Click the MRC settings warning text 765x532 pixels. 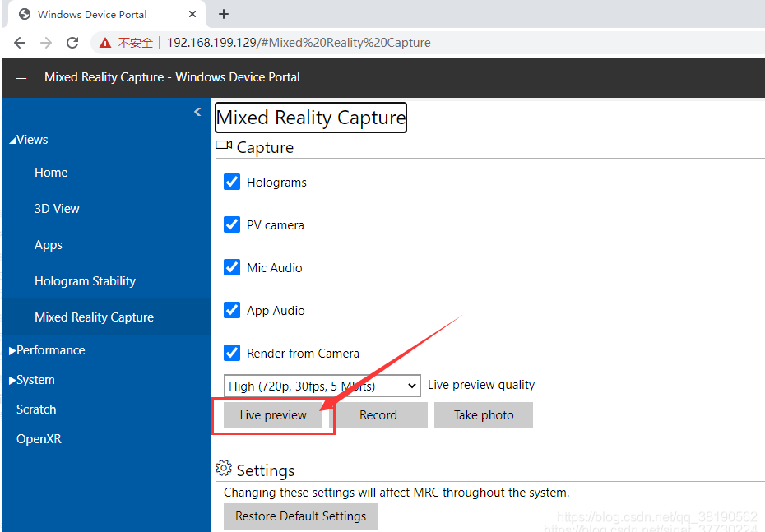click(396, 493)
